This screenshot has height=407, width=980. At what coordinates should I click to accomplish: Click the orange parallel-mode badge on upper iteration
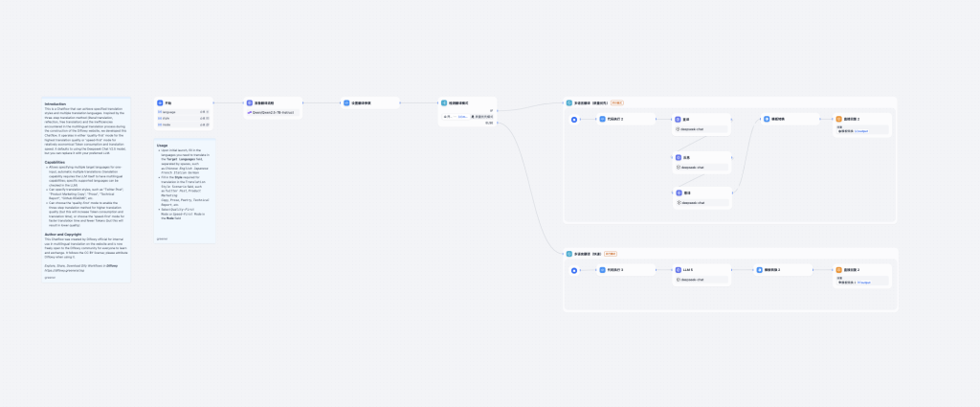616,102
